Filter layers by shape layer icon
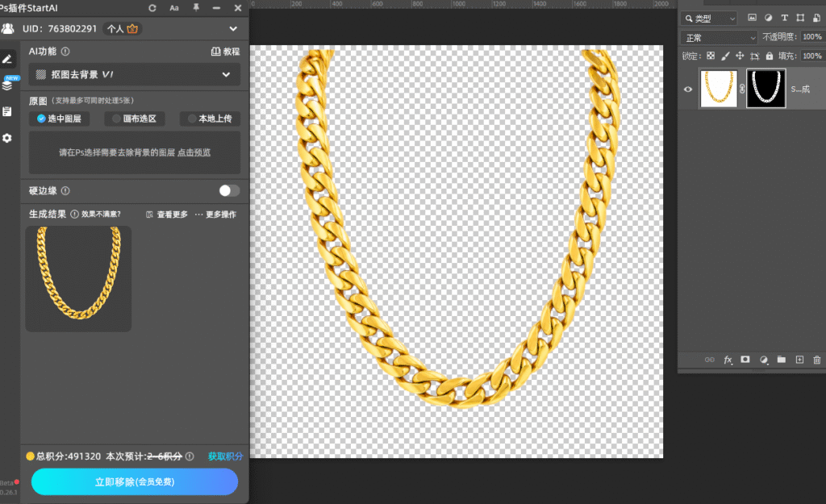The image size is (826, 504). coord(800,18)
